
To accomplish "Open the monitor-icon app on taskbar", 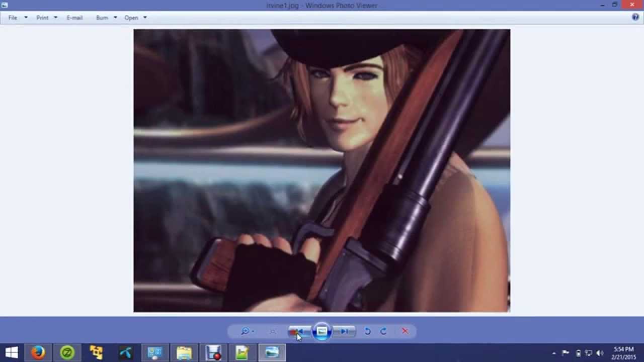I will click(154, 352).
